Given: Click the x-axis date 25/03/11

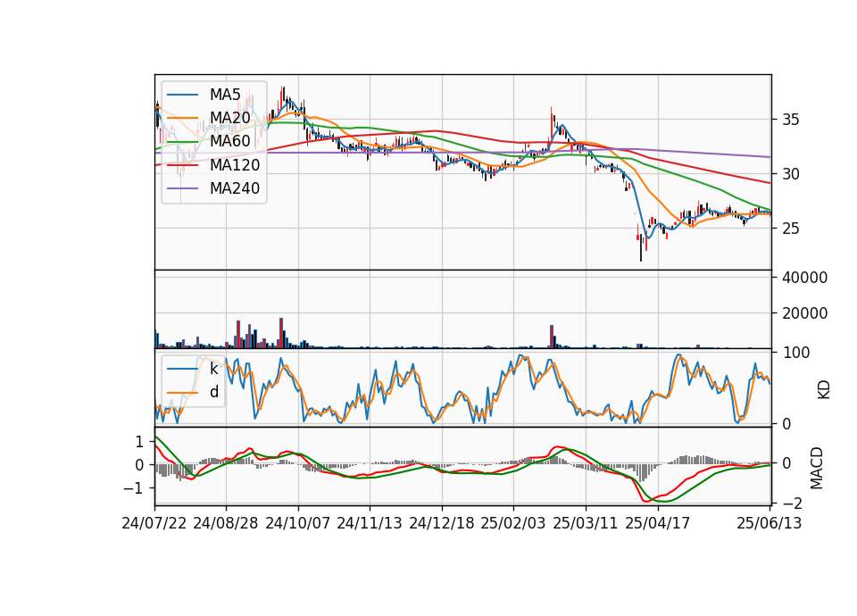Looking at the screenshot, I should pyautogui.click(x=586, y=523).
